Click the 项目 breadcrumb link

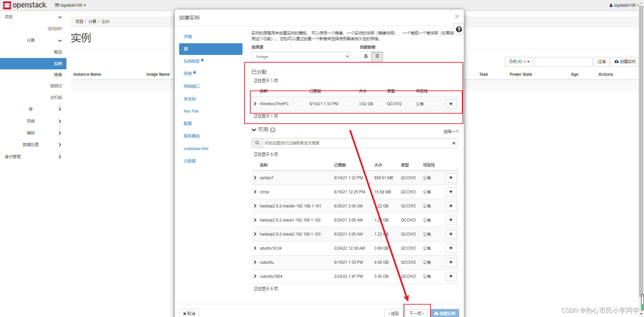point(79,22)
